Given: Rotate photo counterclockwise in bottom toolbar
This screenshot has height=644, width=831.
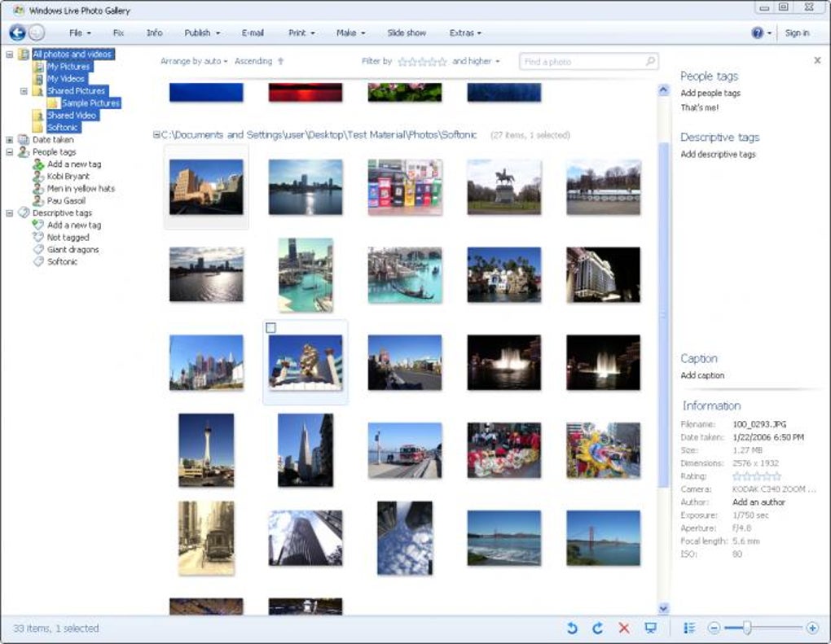Looking at the screenshot, I should [572, 628].
